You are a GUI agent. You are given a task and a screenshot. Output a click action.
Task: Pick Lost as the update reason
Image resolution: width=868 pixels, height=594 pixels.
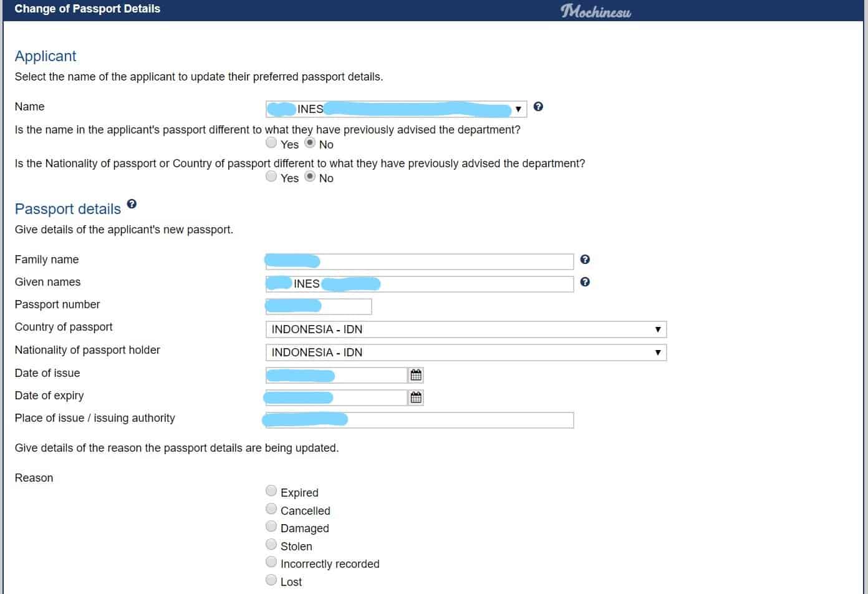pos(271,580)
